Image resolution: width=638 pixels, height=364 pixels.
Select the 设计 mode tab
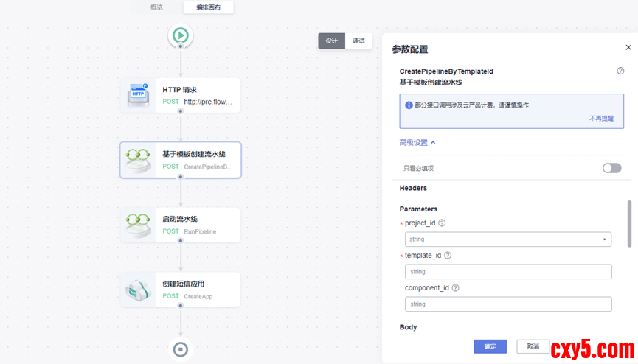(x=331, y=41)
